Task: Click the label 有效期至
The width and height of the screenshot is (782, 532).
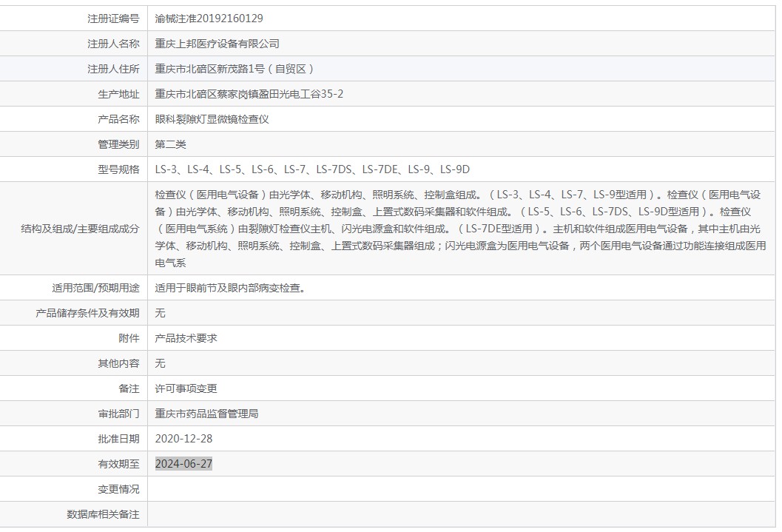Action: (x=118, y=464)
